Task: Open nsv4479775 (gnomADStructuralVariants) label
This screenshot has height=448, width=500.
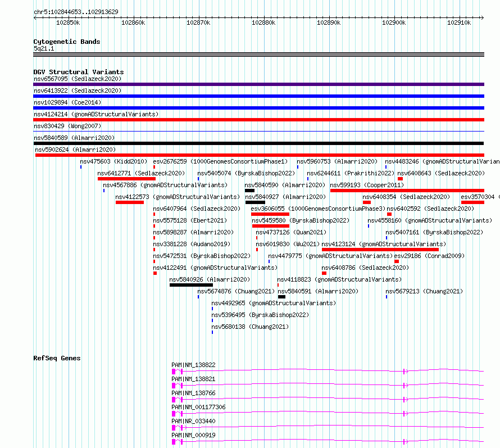Action: click(330, 256)
